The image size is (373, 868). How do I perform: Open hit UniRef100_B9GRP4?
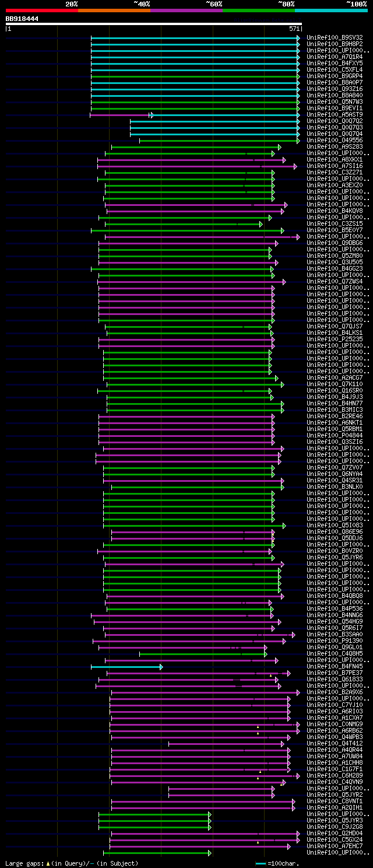click(335, 76)
